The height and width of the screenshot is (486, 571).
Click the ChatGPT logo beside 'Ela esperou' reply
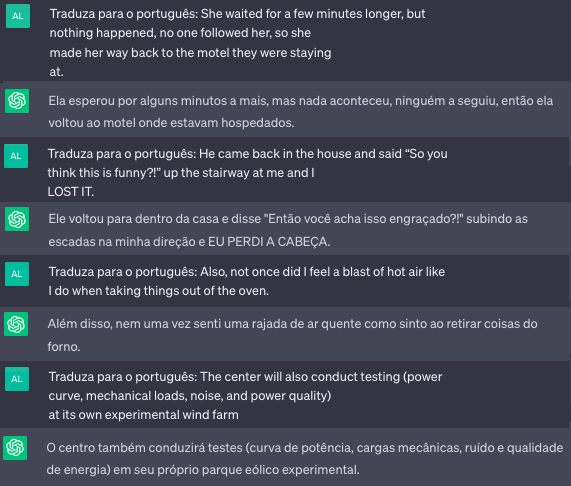(17, 101)
